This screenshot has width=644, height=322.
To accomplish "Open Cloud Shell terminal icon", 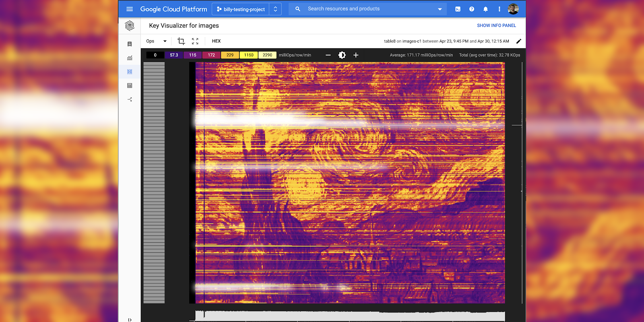I will tap(458, 9).
